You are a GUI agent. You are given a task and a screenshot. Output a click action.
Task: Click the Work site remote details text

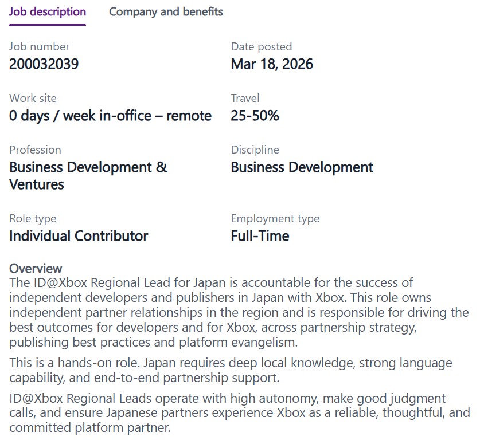click(x=110, y=116)
